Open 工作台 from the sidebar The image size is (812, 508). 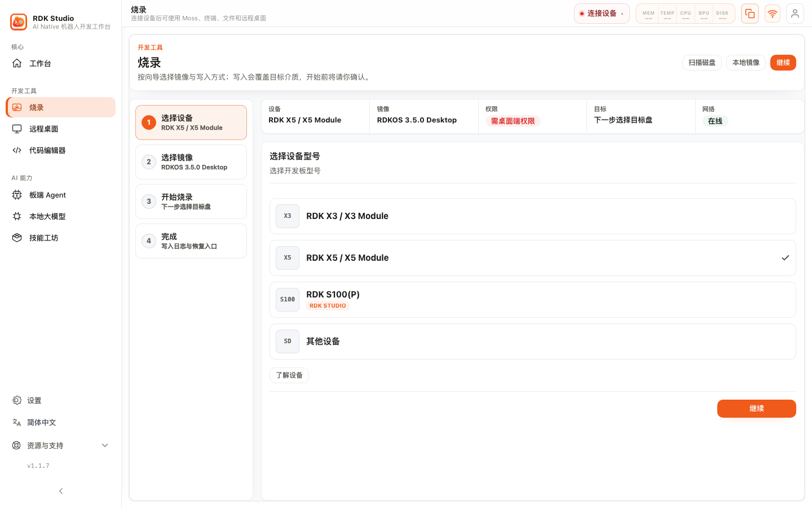coord(60,63)
